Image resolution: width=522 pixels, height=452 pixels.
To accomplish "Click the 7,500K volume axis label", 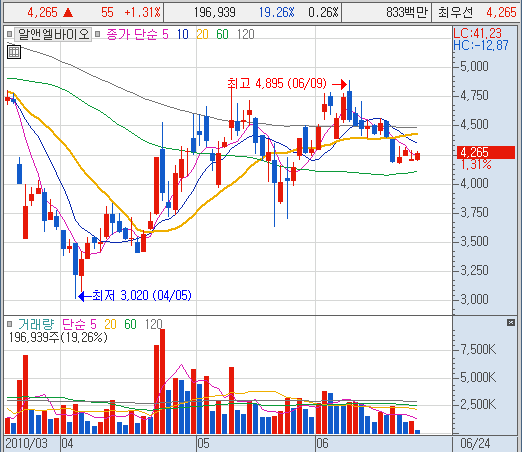I will [478, 349].
